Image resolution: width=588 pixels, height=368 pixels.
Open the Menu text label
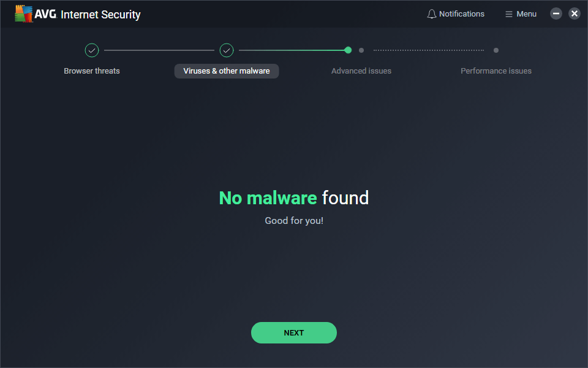(x=526, y=14)
